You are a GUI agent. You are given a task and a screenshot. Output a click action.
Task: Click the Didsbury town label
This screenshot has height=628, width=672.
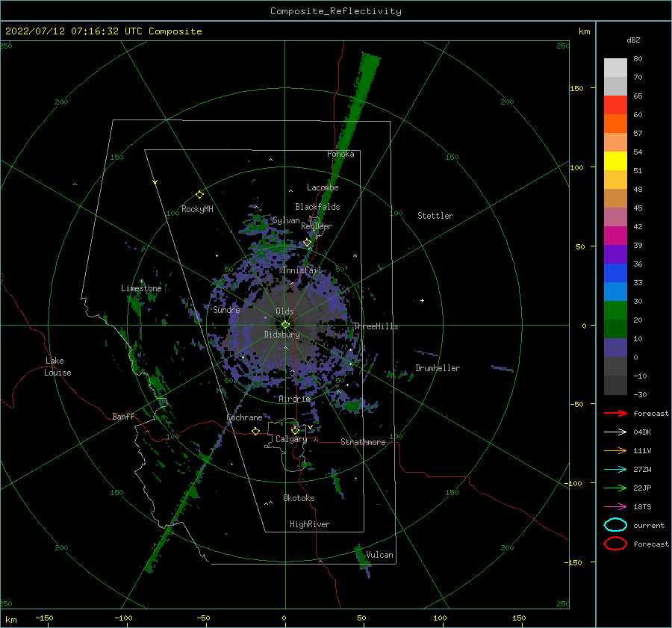coord(282,335)
